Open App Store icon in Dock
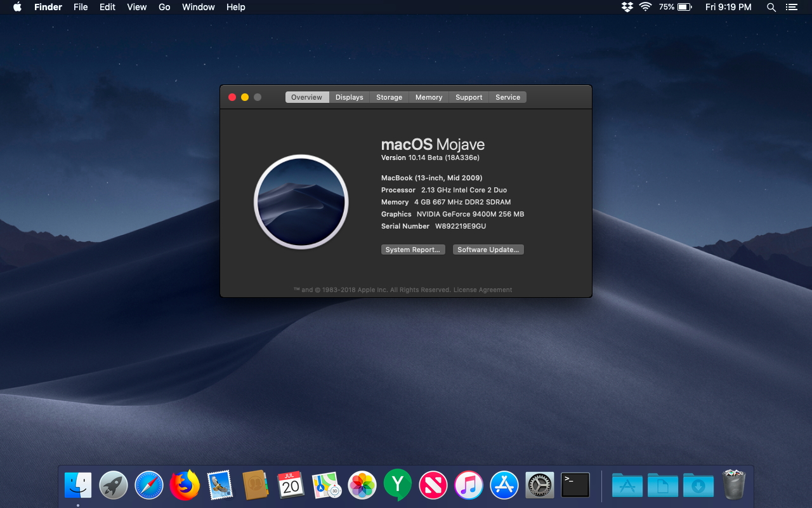This screenshot has width=812, height=508. [504, 486]
